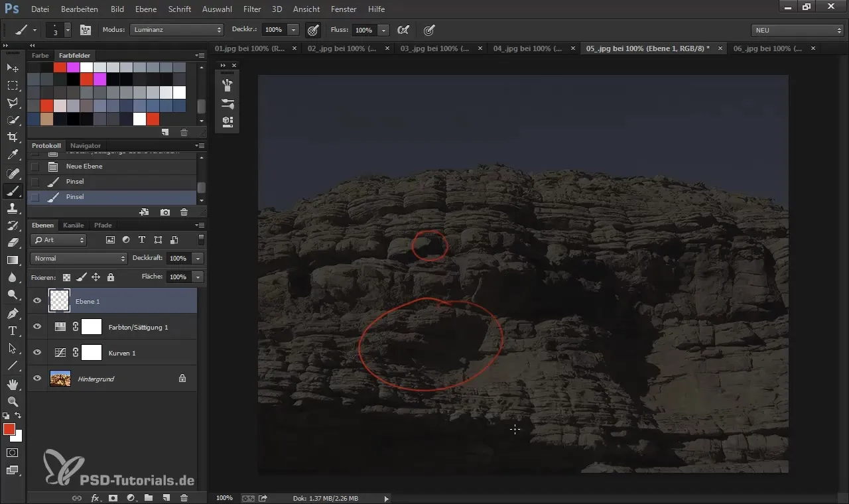
Task: Switch to the Farbe tab
Action: tap(40, 55)
